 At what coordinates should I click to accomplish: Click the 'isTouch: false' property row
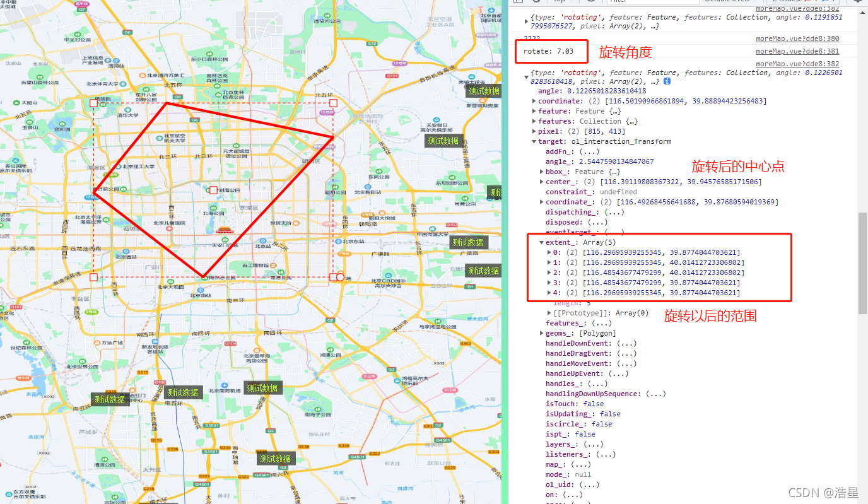(575, 404)
